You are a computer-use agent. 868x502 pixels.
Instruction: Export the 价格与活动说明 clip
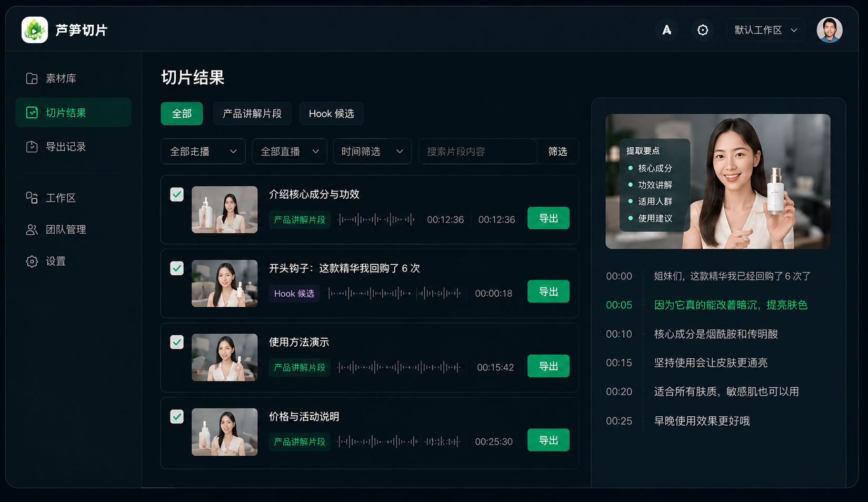(x=548, y=440)
